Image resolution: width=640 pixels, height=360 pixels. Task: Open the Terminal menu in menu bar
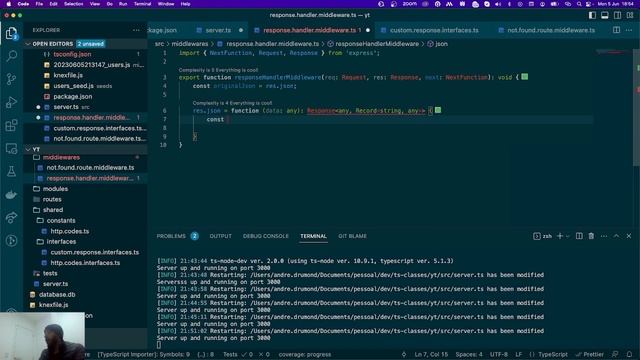tap(142, 4)
